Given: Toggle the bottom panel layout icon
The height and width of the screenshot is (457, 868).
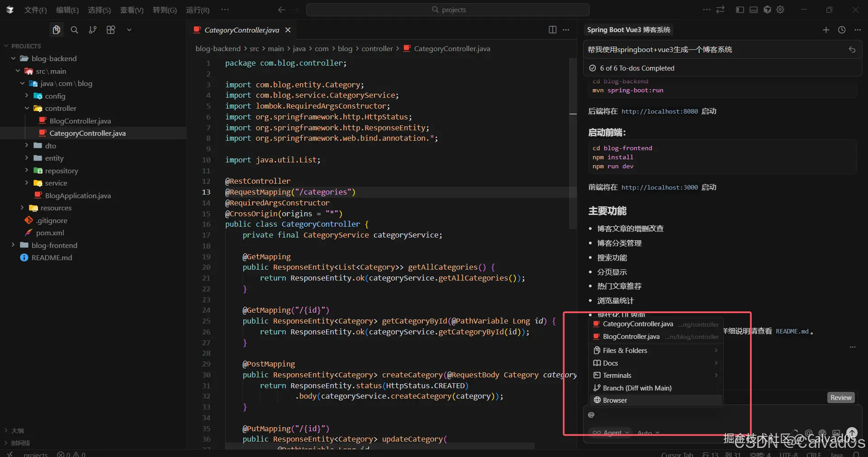Looking at the screenshot, I should pyautogui.click(x=754, y=10).
